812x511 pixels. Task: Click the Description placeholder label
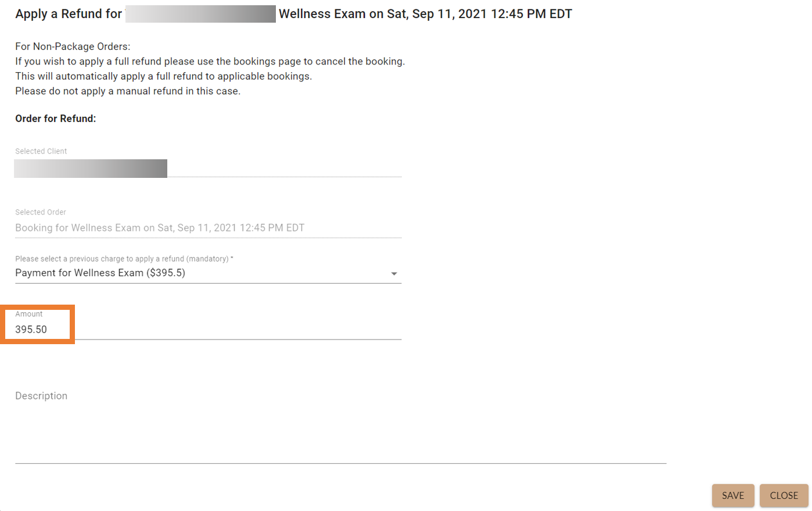coord(41,396)
